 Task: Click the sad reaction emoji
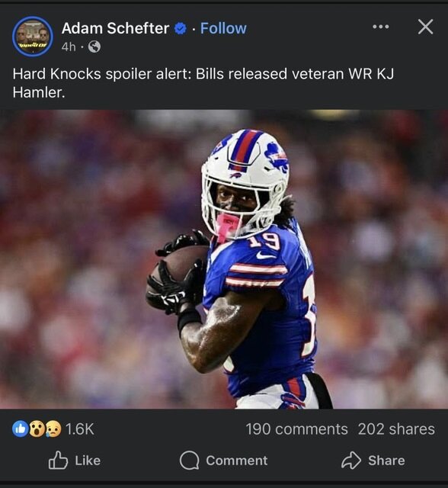pyautogui.click(x=53, y=429)
